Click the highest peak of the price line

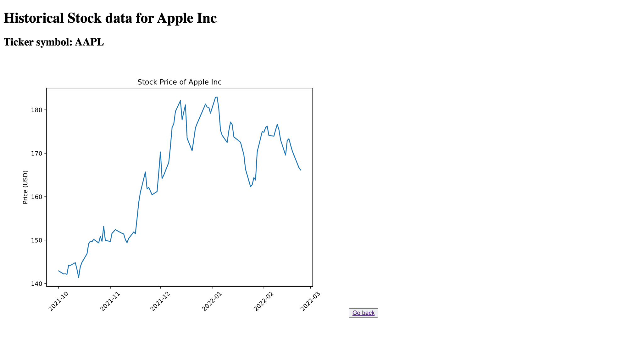217,97
